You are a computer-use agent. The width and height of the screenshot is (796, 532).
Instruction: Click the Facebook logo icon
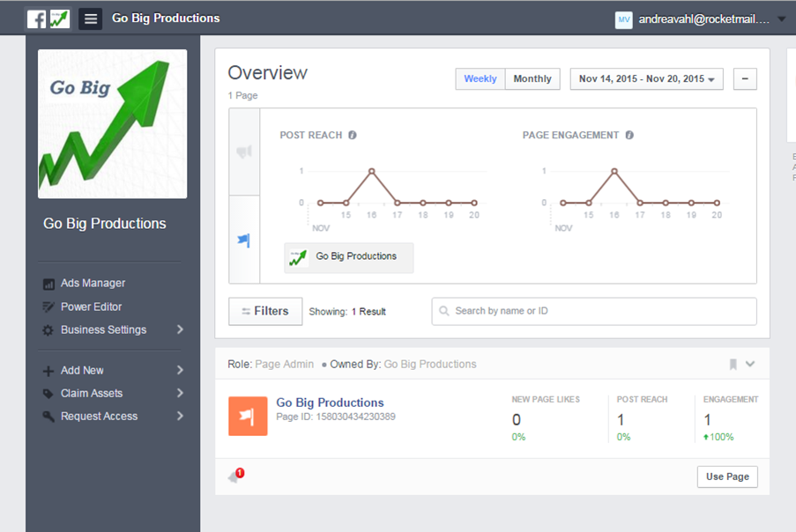click(x=36, y=19)
